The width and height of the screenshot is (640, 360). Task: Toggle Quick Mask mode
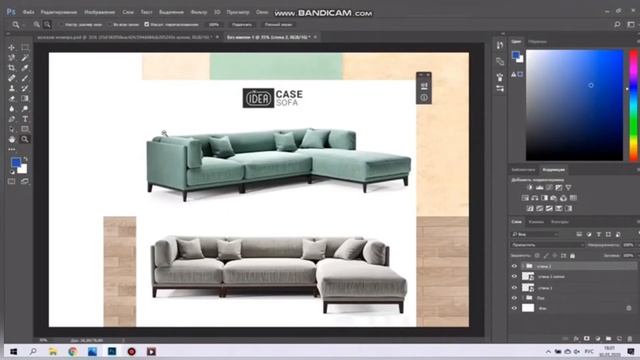11,181
